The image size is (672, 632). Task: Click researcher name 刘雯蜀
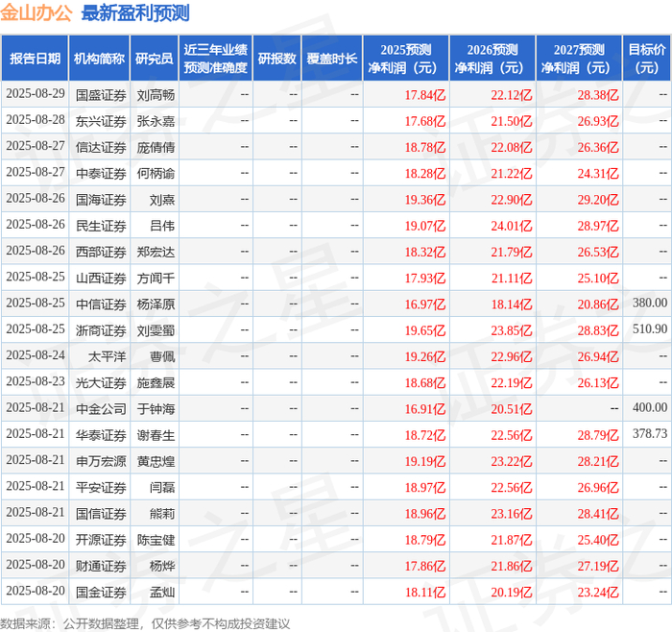156,330
